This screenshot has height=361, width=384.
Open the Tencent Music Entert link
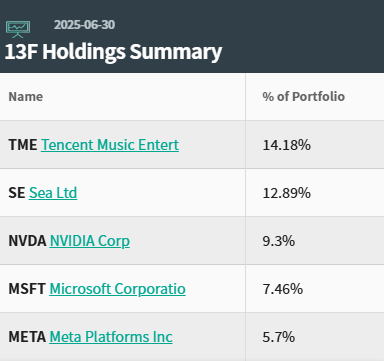110,145
